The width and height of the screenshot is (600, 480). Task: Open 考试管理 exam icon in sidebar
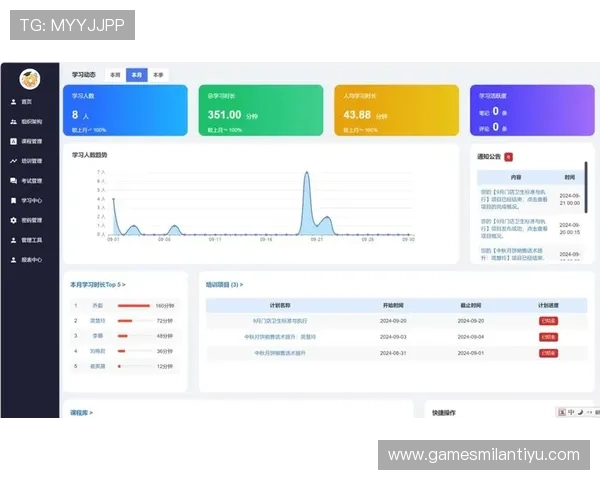pos(13,181)
